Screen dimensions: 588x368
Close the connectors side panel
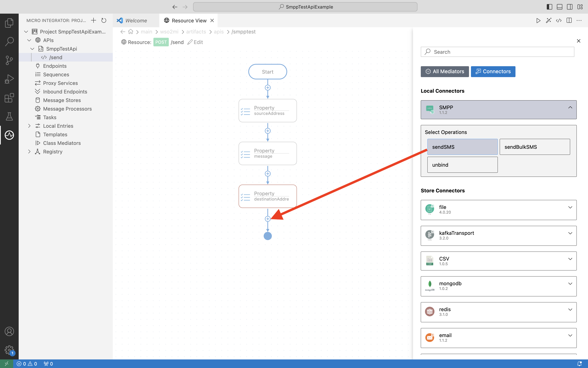click(x=578, y=41)
